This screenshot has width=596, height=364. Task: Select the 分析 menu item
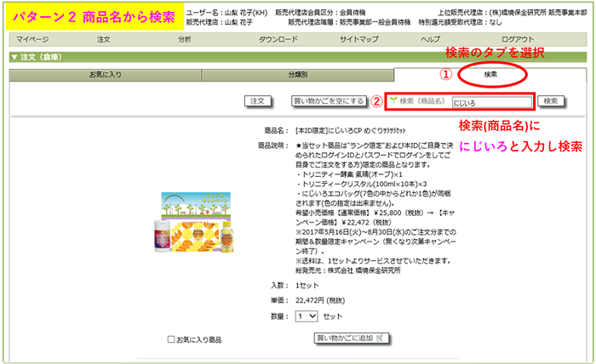pos(185,40)
